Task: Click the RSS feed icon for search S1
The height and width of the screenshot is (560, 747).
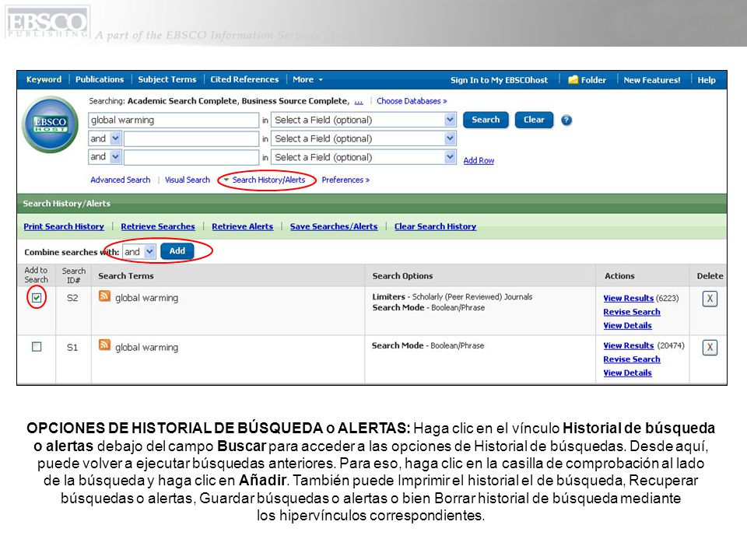Action: point(104,345)
